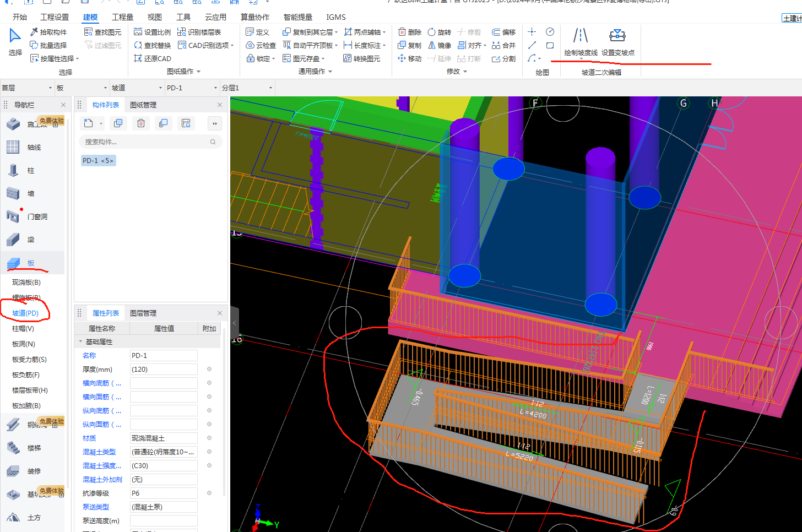
Task: Switch to the 工程量 ribbon tab
Action: click(x=122, y=17)
